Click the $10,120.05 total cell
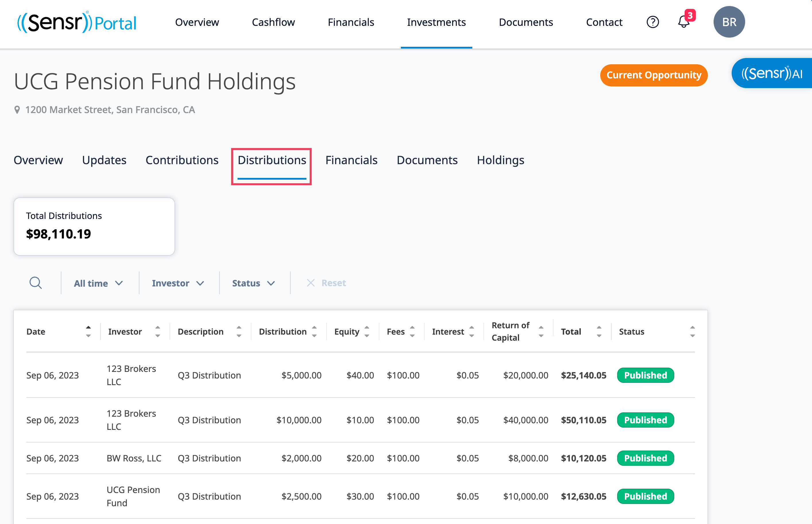Viewport: 812px width, 524px height. click(x=583, y=458)
